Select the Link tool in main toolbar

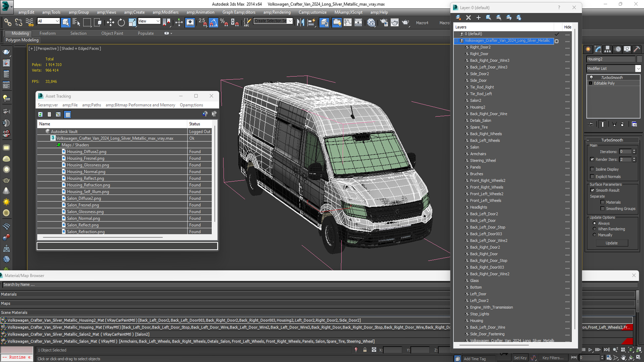(7, 22)
